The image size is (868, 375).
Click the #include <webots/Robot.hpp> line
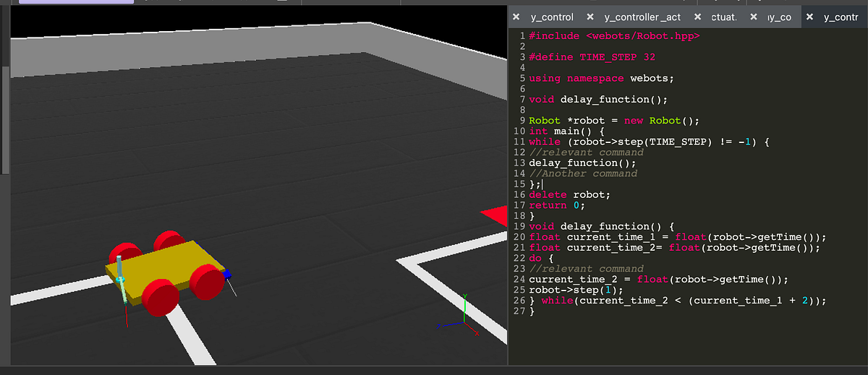point(614,35)
